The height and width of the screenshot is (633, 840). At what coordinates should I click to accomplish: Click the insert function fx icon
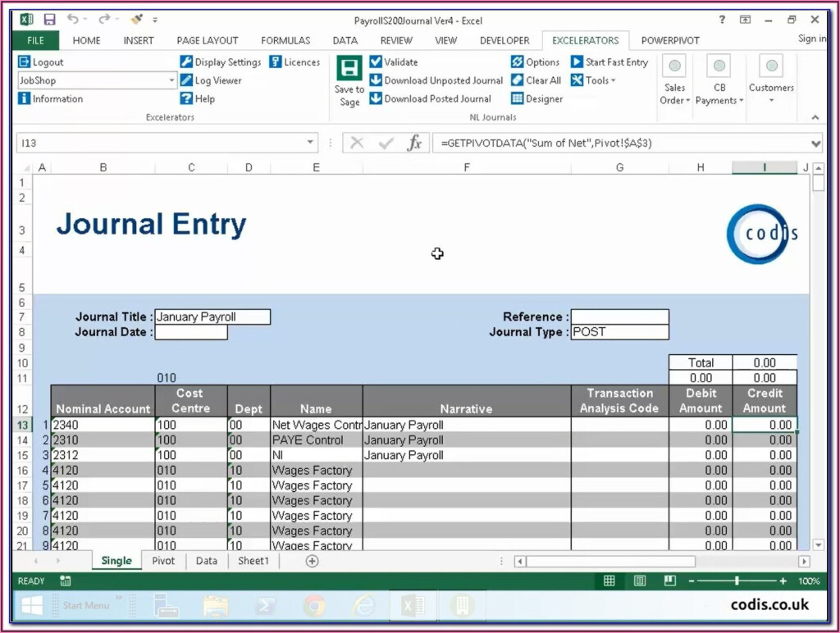[x=414, y=143]
